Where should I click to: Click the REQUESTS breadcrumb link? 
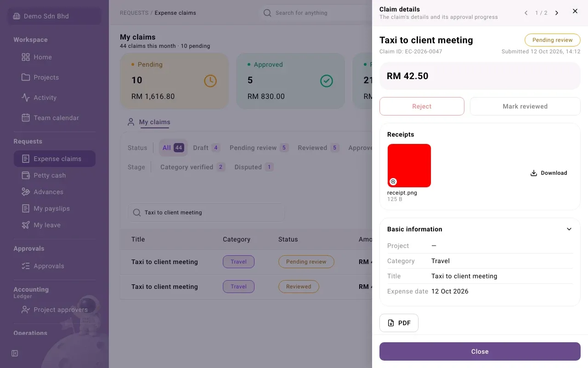[134, 13]
